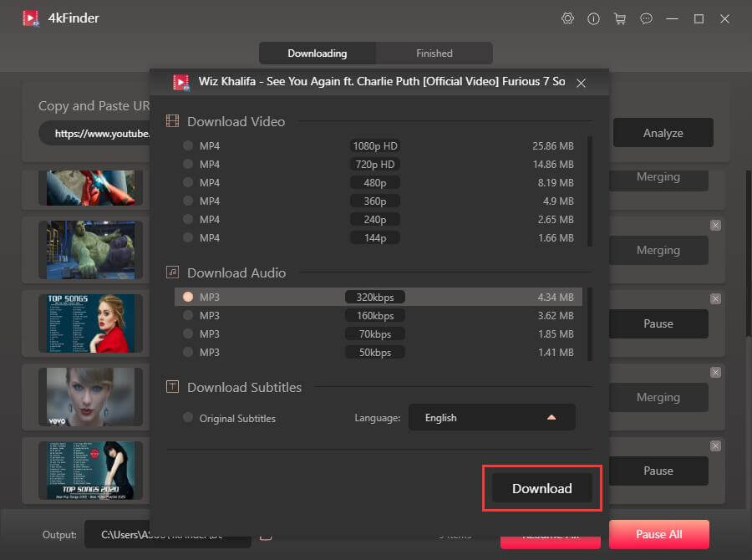This screenshot has height=560, width=752.
Task: Switch to the Finished tab
Action: coord(434,53)
